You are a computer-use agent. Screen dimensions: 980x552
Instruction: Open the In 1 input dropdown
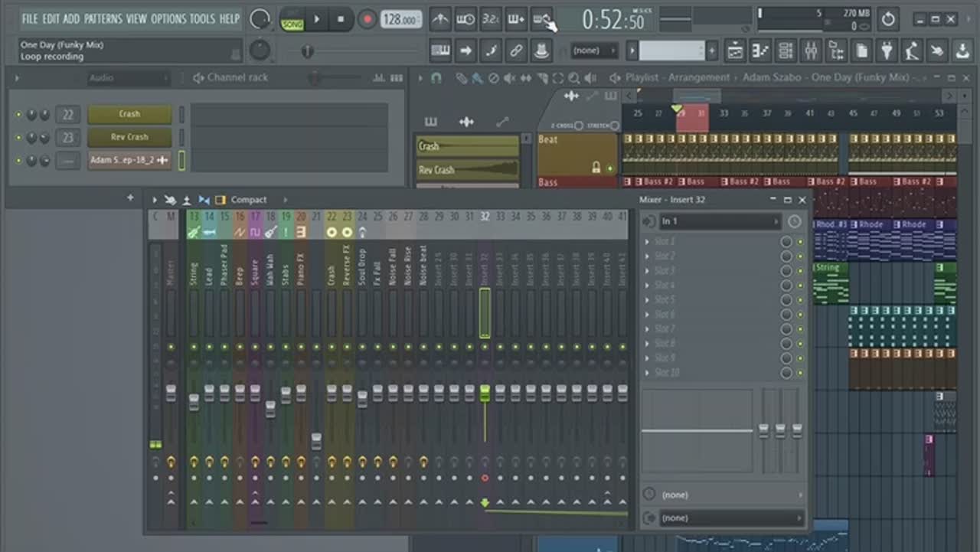720,221
